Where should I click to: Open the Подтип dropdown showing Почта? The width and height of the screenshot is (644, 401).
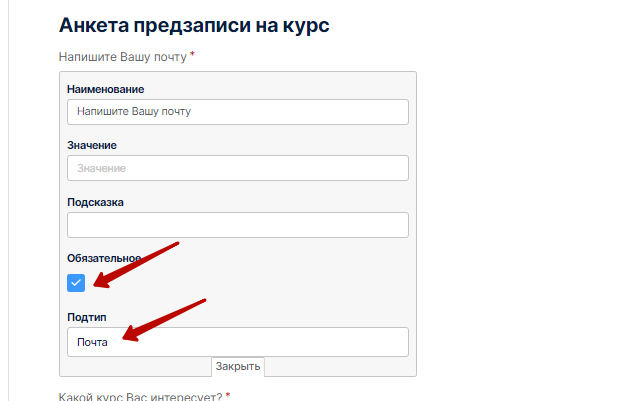coord(238,342)
